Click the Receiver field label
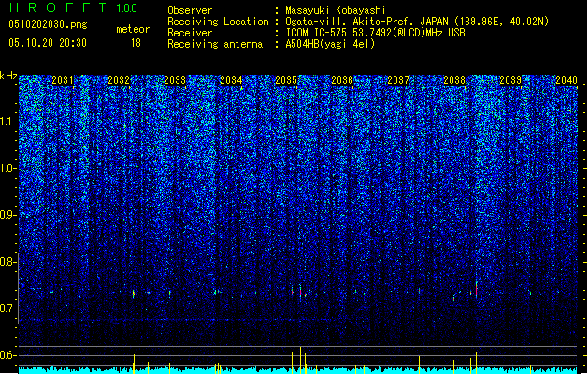The width and height of the screenshot is (588, 374). pos(190,33)
